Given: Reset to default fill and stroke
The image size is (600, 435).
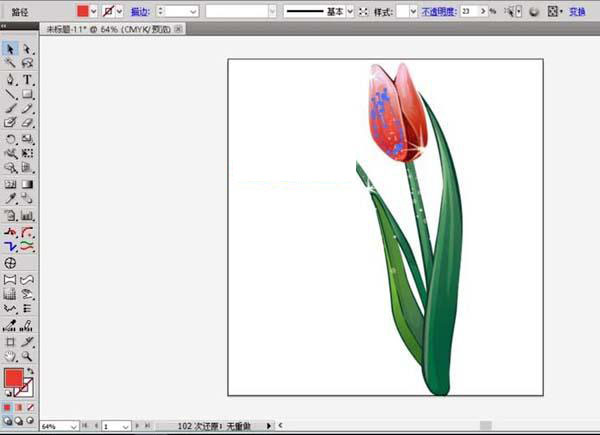Looking at the screenshot, I should [x=8, y=393].
